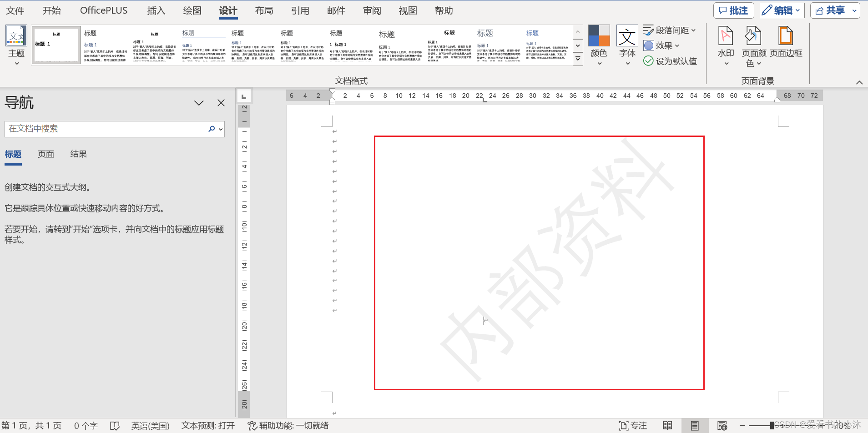Select the second document style thumbnail 标题
This screenshot has height=433, width=868.
click(106, 45)
